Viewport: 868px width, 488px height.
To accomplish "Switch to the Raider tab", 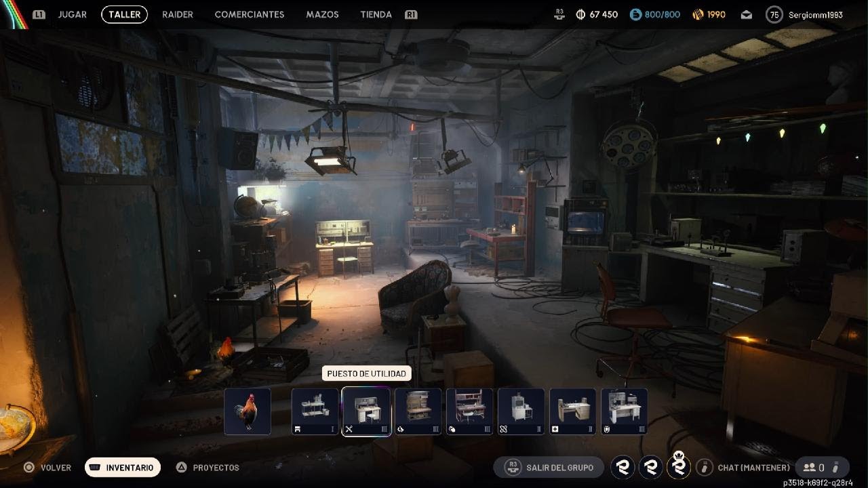I will [x=178, y=14].
